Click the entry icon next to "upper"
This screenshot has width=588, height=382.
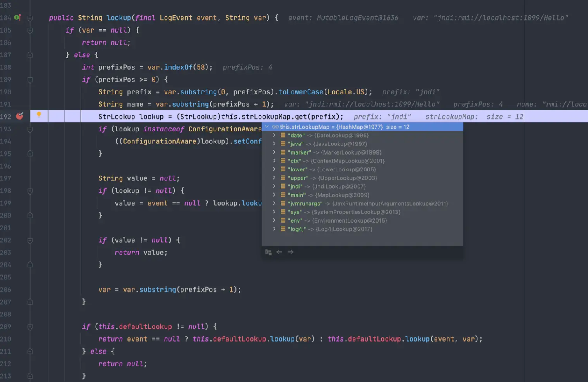(283, 178)
